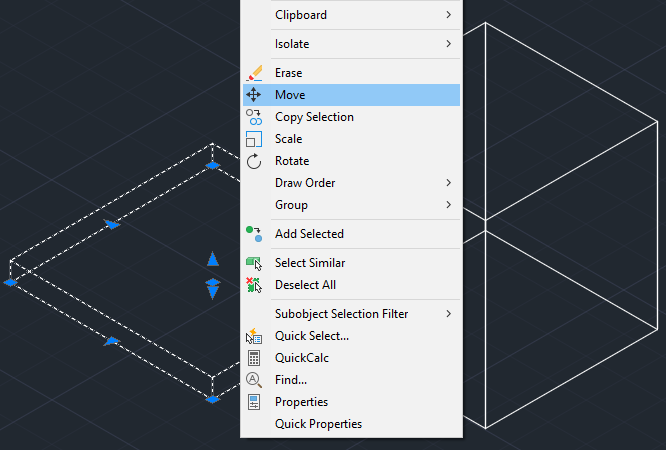Choose Rotate from the menu
Image resolution: width=666 pixels, height=450 pixels.
click(x=351, y=161)
